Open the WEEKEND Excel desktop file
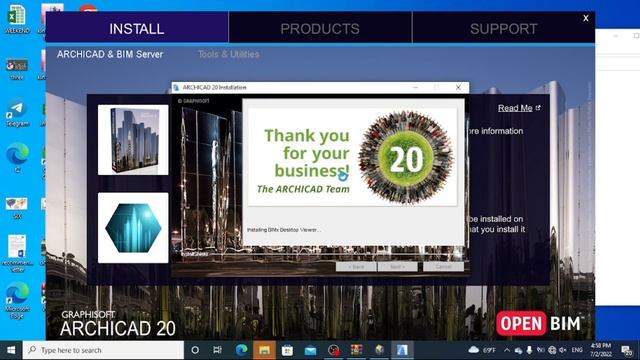Image resolution: width=640 pixels, height=360 pixels. 17,20
